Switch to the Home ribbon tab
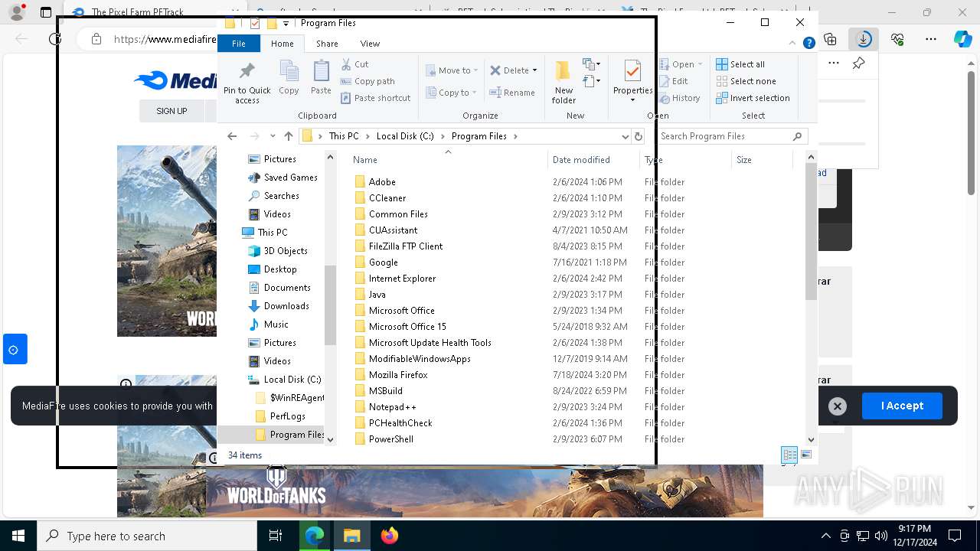The height and width of the screenshot is (551, 980). pos(282,44)
